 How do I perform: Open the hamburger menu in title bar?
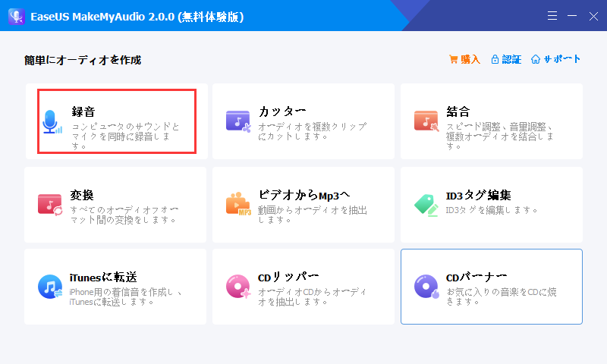click(552, 16)
